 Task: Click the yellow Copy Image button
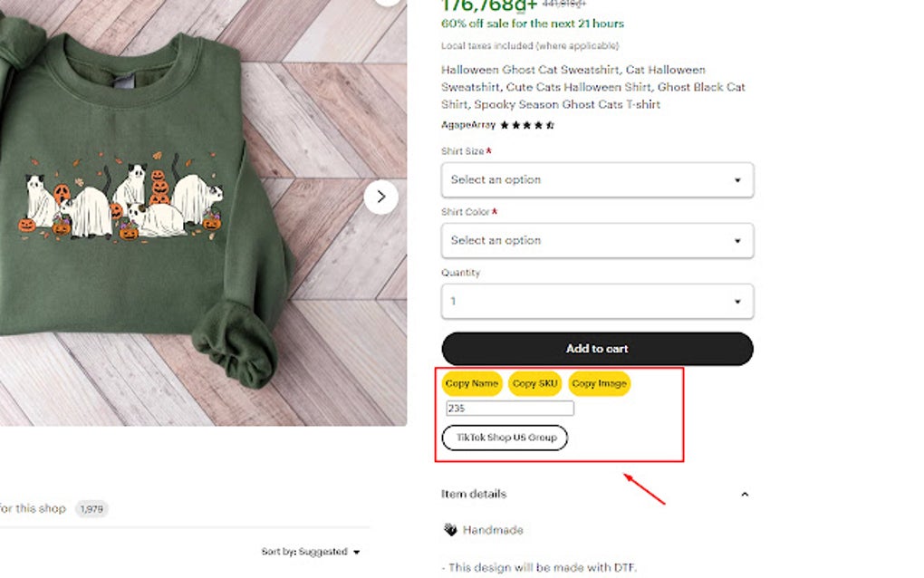point(599,383)
